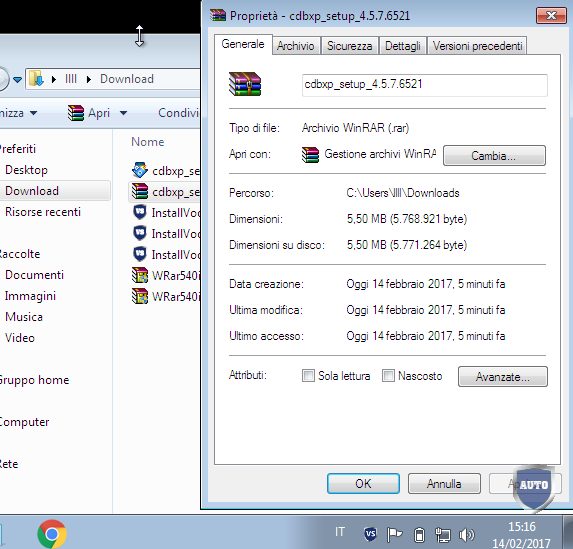Expand the address bar arrow before Download
Viewport: 573px width, 549px height.
(x=89, y=79)
